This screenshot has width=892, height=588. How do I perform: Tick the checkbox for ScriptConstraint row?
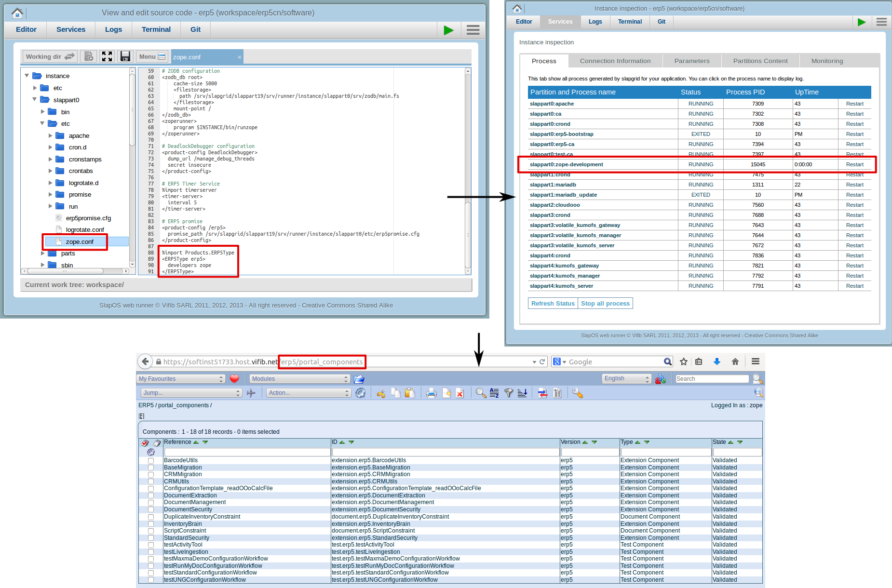click(x=151, y=531)
